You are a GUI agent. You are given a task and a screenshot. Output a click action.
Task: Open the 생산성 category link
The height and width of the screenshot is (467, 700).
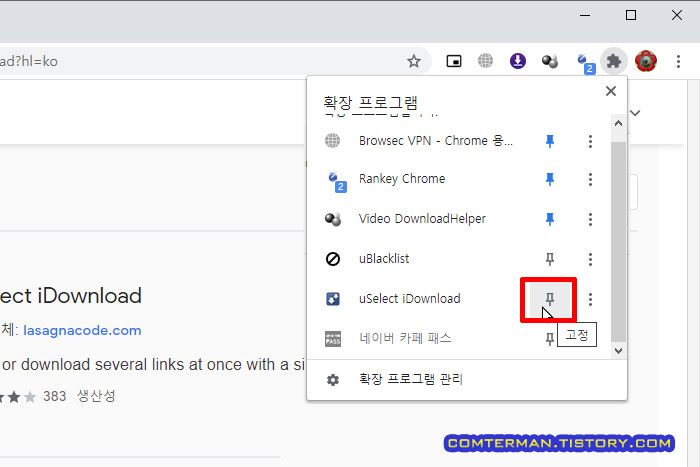coord(96,396)
